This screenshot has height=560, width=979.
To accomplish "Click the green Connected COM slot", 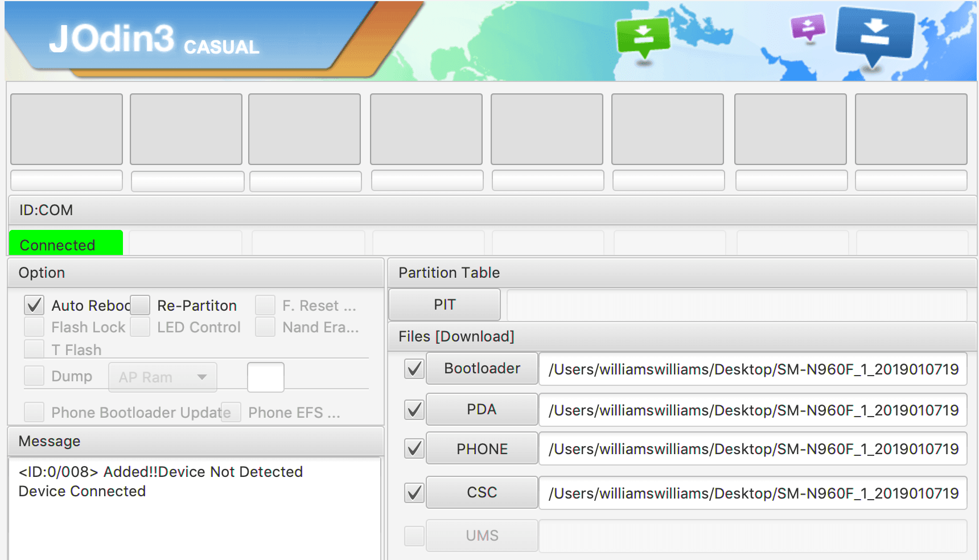I will [x=66, y=243].
